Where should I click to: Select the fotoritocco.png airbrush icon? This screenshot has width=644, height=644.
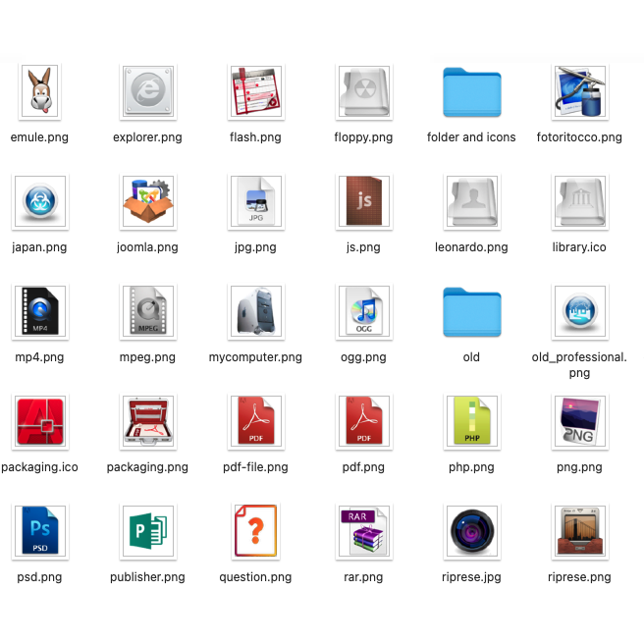tap(580, 91)
